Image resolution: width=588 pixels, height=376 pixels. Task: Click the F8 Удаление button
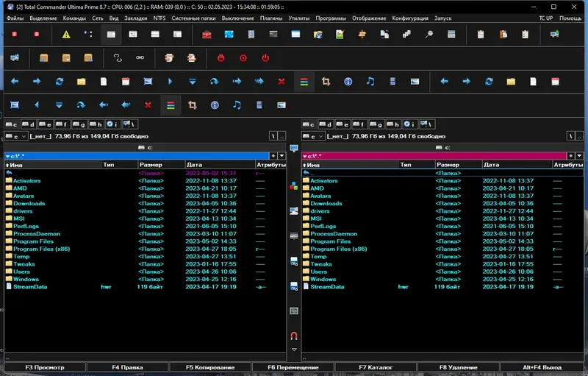[458, 367]
